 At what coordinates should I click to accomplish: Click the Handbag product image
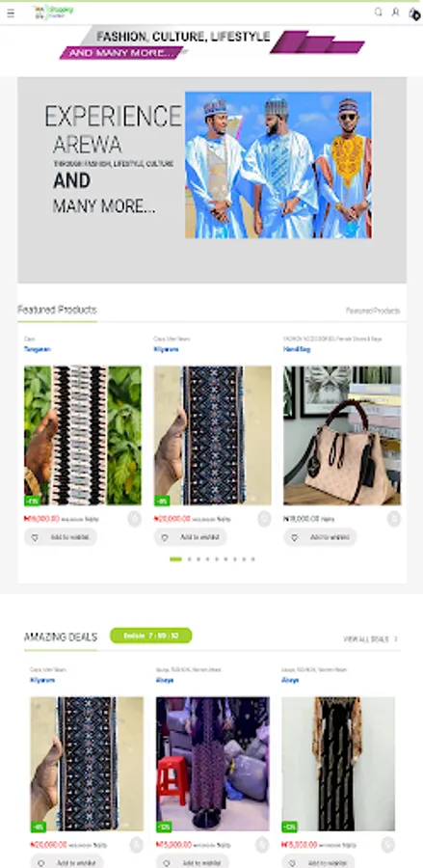click(x=342, y=435)
